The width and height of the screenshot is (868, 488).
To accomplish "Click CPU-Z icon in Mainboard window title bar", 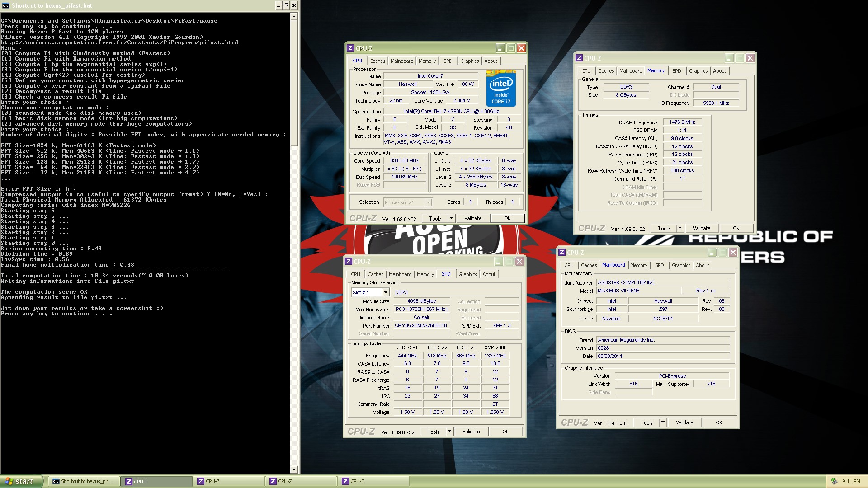I will coord(562,253).
